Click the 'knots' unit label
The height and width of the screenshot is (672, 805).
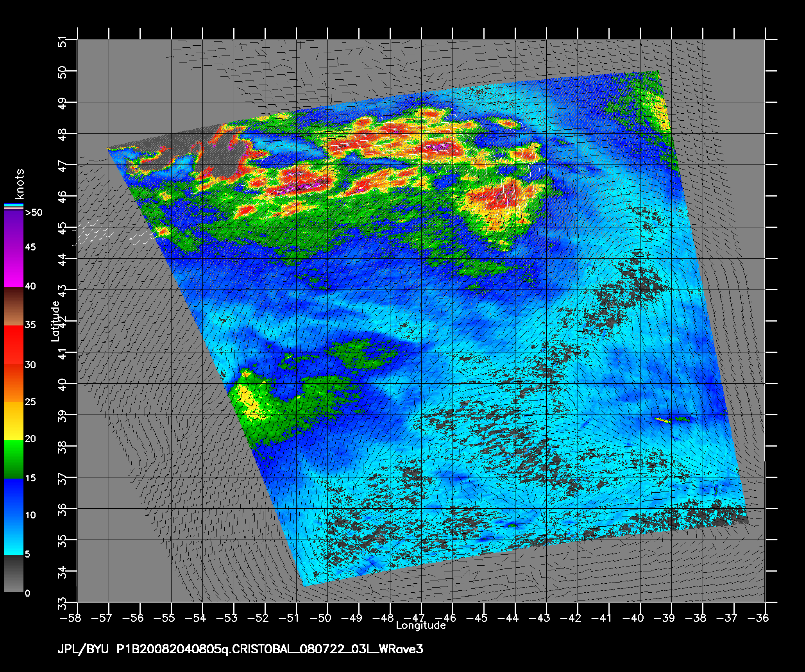click(19, 184)
